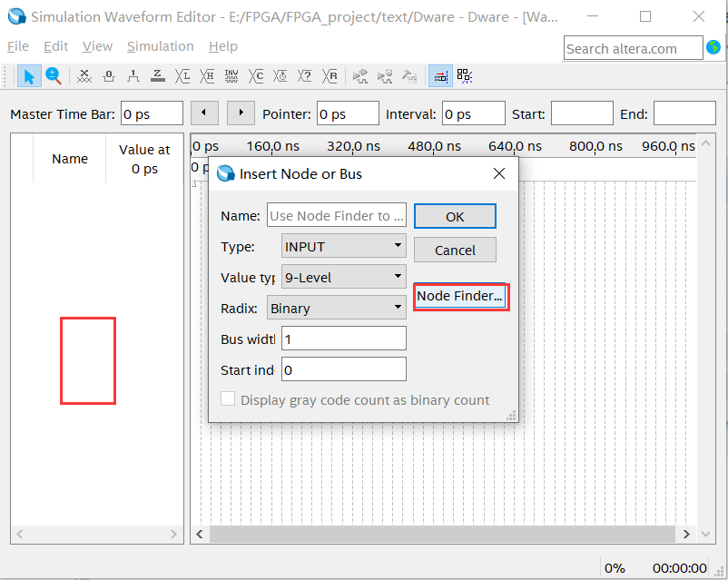Click name panel scrollbar left arrow
The width and height of the screenshot is (728, 580).
[x=20, y=535]
